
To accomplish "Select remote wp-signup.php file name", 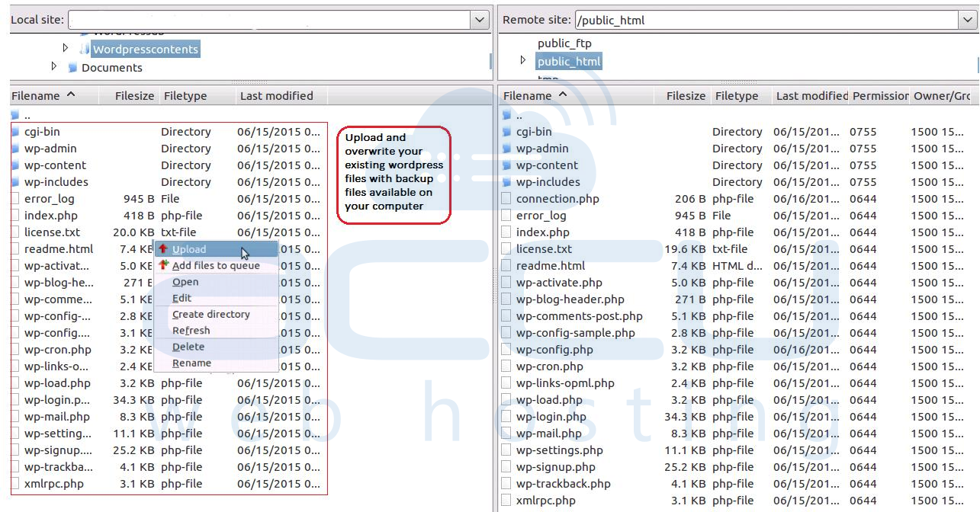I will click(x=556, y=467).
